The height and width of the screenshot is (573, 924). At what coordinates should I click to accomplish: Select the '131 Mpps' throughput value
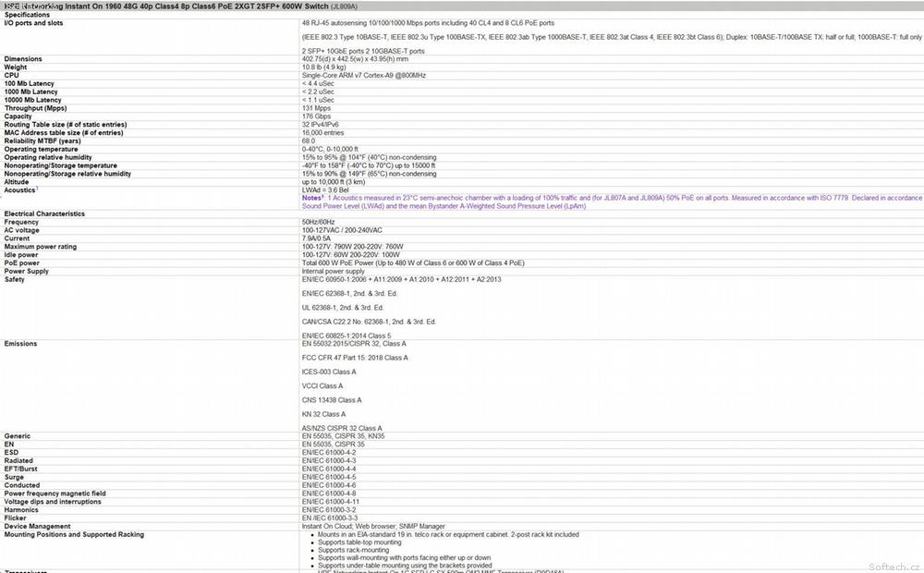[316, 108]
